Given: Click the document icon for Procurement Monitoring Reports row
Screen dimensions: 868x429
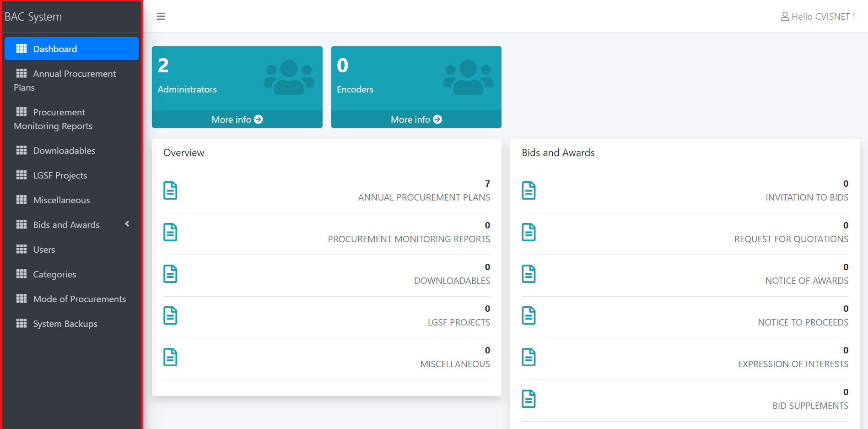Looking at the screenshot, I should [x=170, y=232].
